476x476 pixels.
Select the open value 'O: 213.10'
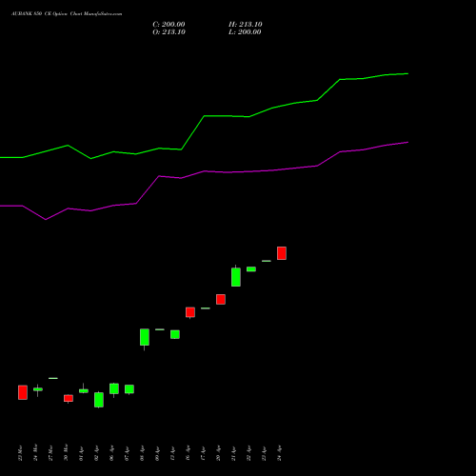coord(169,32)
